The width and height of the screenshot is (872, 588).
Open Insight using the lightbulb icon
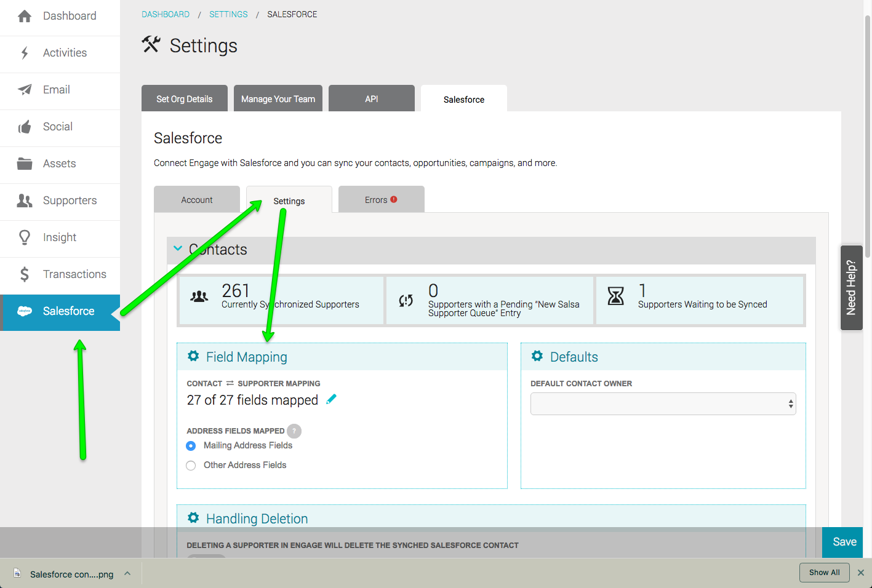tap(25, 237)
